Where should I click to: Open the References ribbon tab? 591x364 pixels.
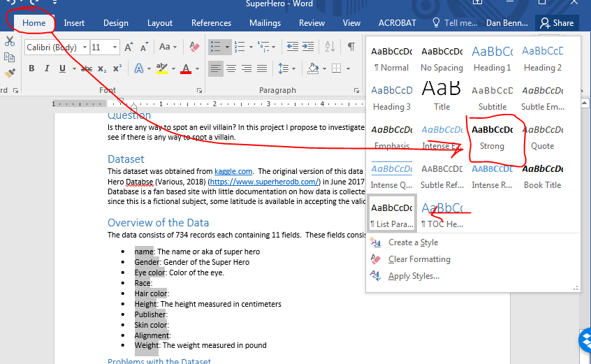pyautogui.click(x=211, y=23)
